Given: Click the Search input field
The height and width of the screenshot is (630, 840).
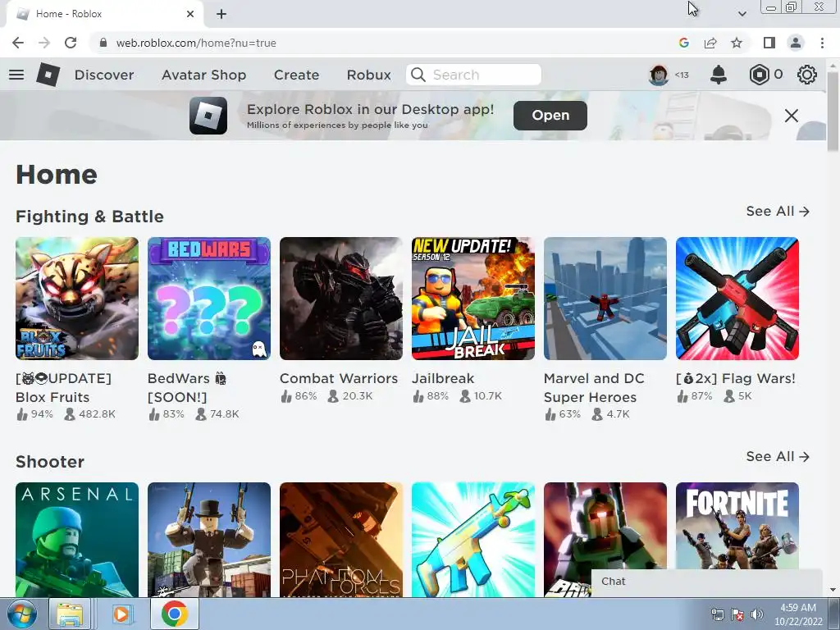Looking at the screenshot, I should (474, 75).
